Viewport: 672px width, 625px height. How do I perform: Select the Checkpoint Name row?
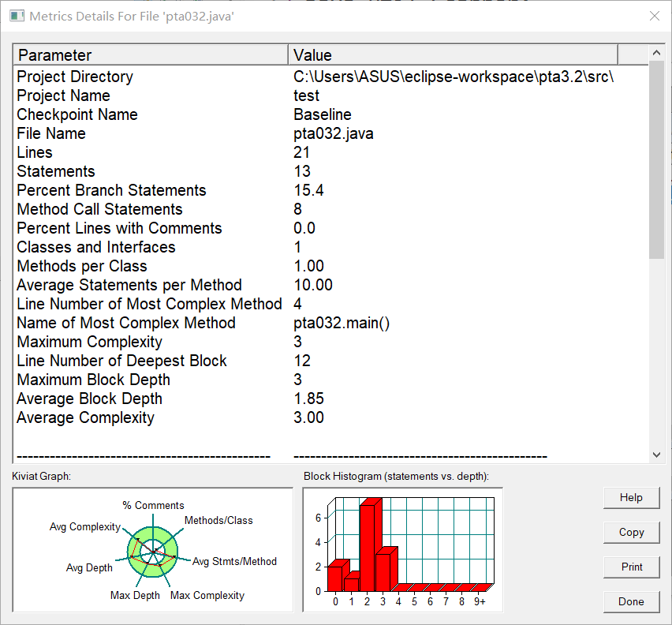330,114
